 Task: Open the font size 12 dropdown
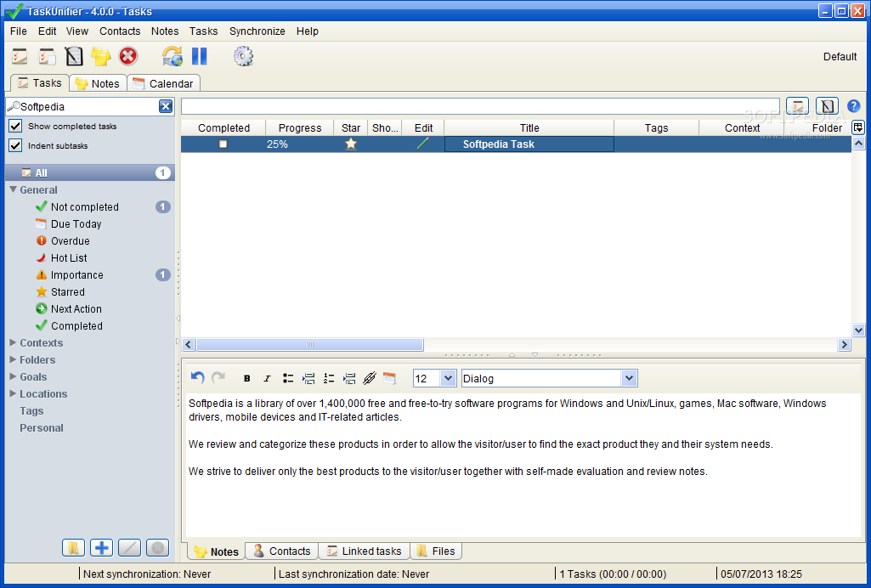click(448, 379)
